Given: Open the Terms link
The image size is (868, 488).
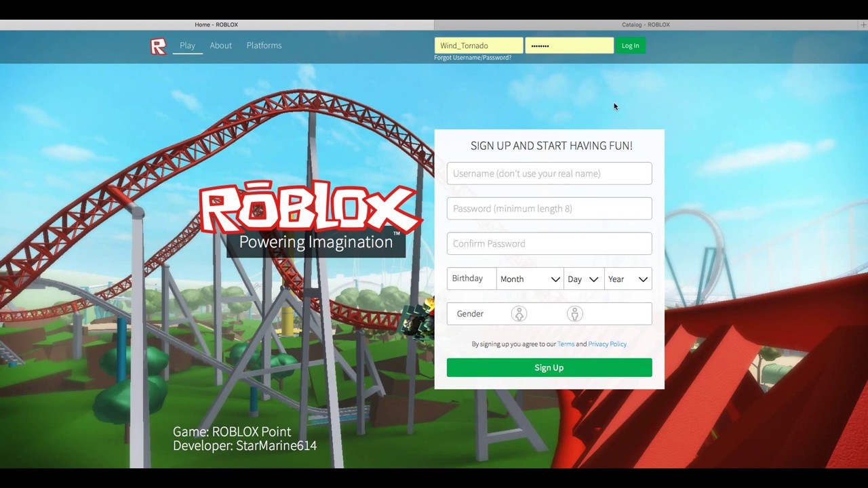Looking at the screenshot, I should coord(566,344).
